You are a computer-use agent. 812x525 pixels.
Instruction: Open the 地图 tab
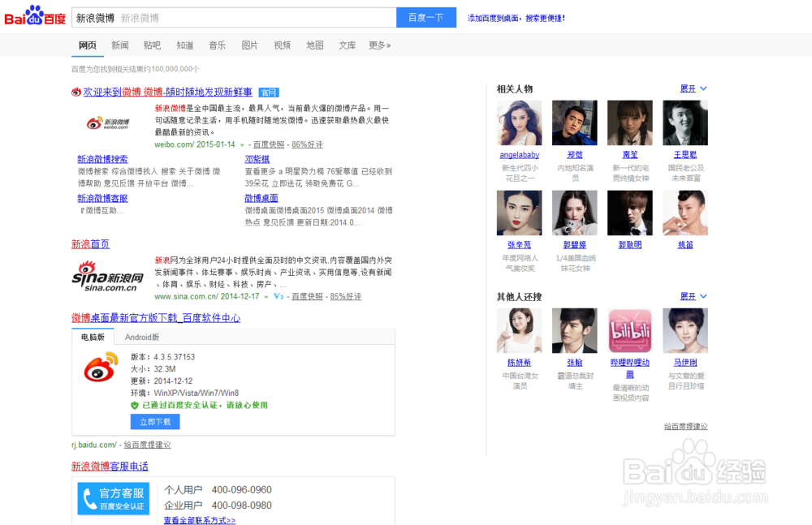click(x=315, y=45)
